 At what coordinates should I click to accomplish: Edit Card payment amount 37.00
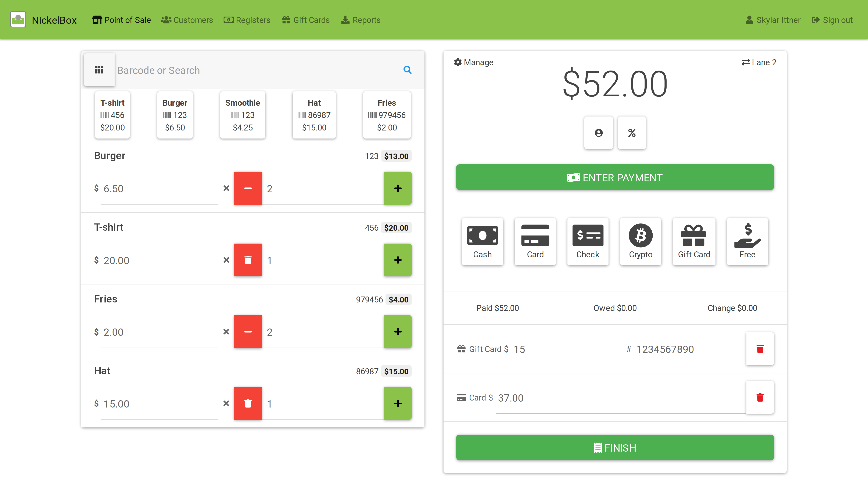pos(621,398)
